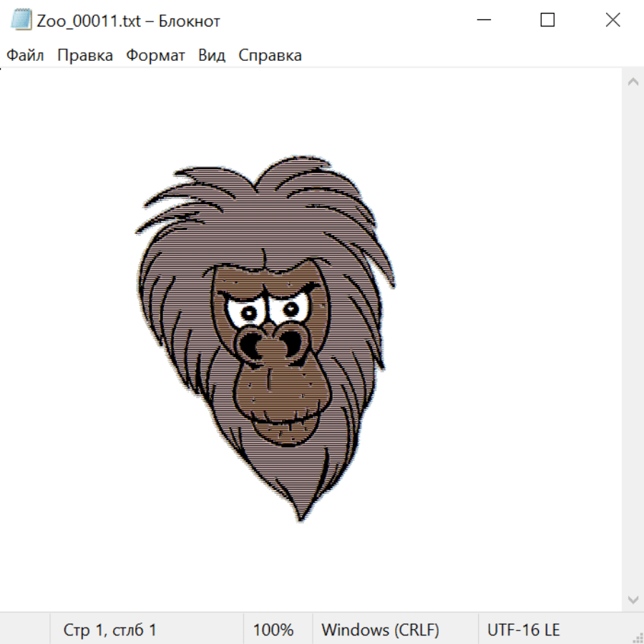Screen dimensions: 644x644
Task: Minimize the Notepad window
Action: [482, 20]
